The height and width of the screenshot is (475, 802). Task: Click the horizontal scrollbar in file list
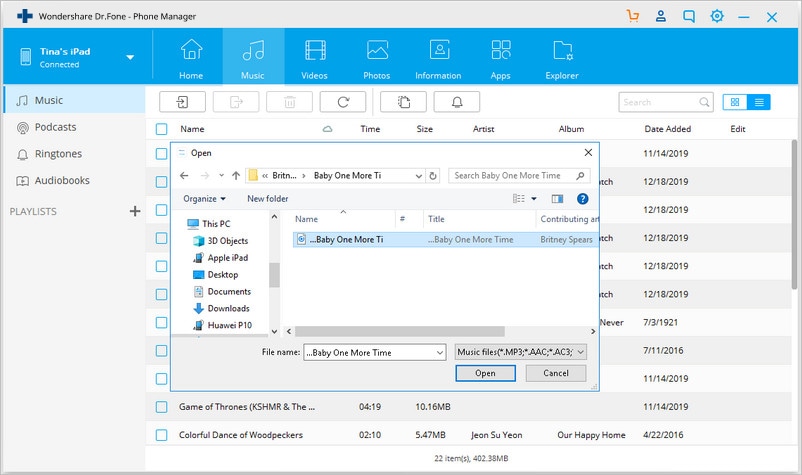[x=400, y=331]
